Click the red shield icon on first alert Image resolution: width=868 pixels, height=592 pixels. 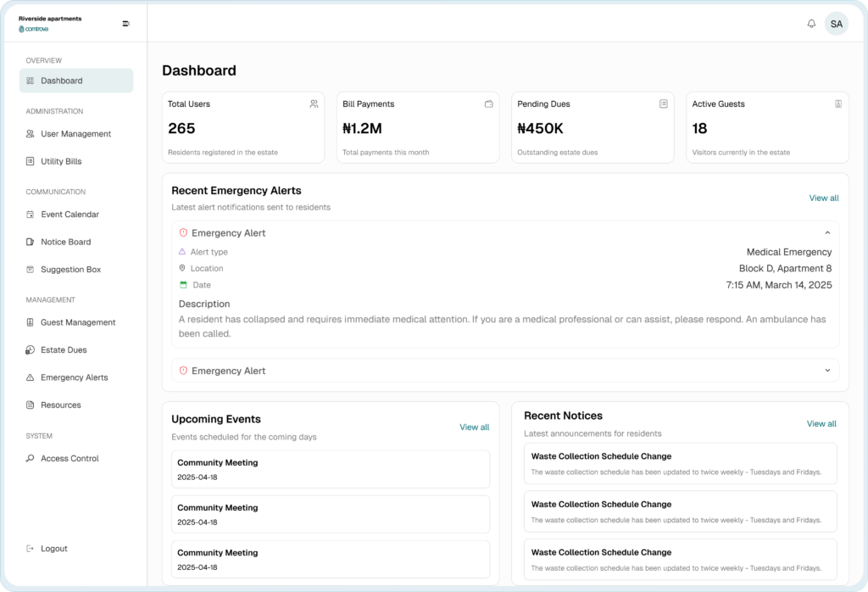183,232
